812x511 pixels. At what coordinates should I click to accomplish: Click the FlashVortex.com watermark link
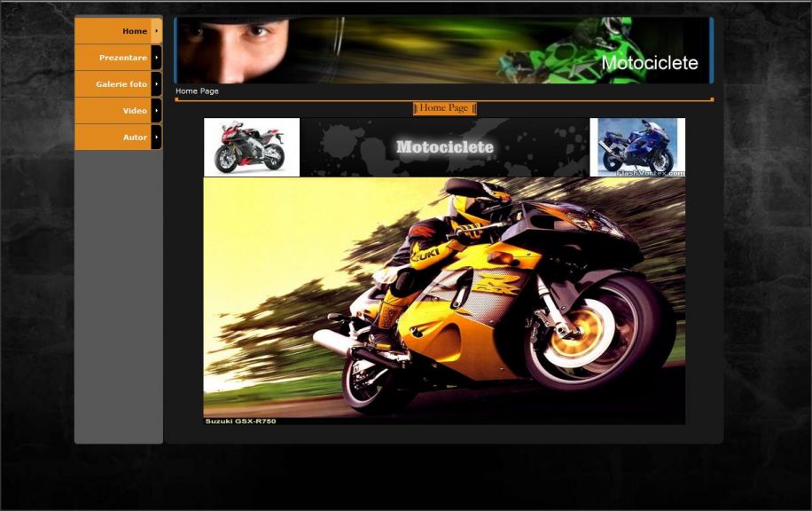point(650,173)
